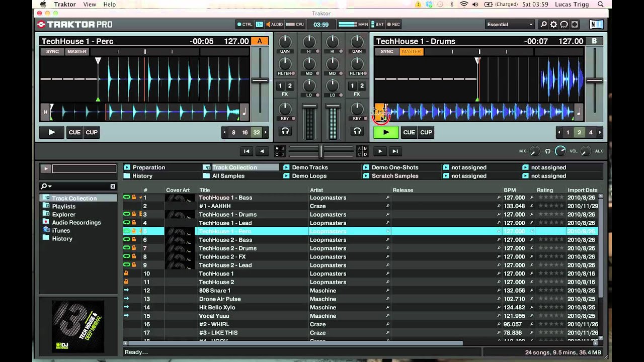Click CUE on Deck A

[74, 132]
